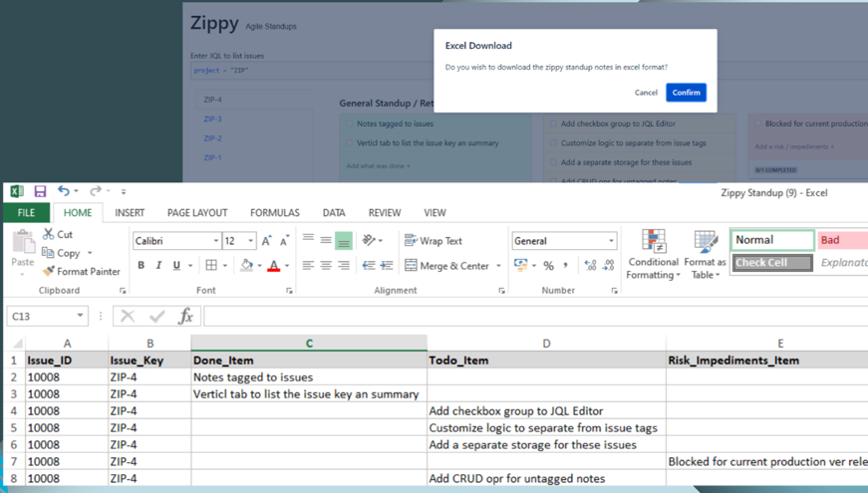Viewport: 868px width, 493px height.
Task: Apply Bottom Align to cell
Action: (x=344, y=241)
